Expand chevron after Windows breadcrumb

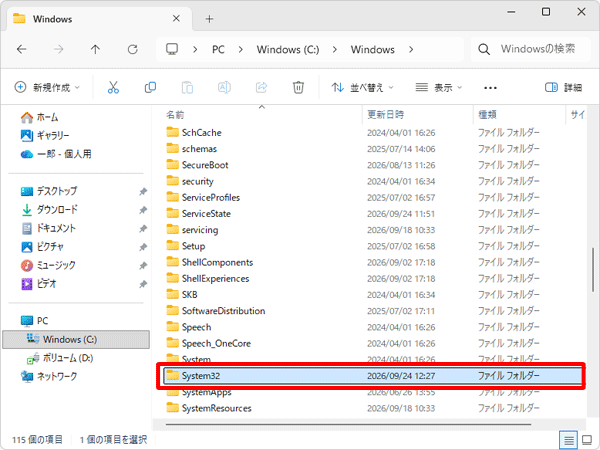[x=411, y=49]
